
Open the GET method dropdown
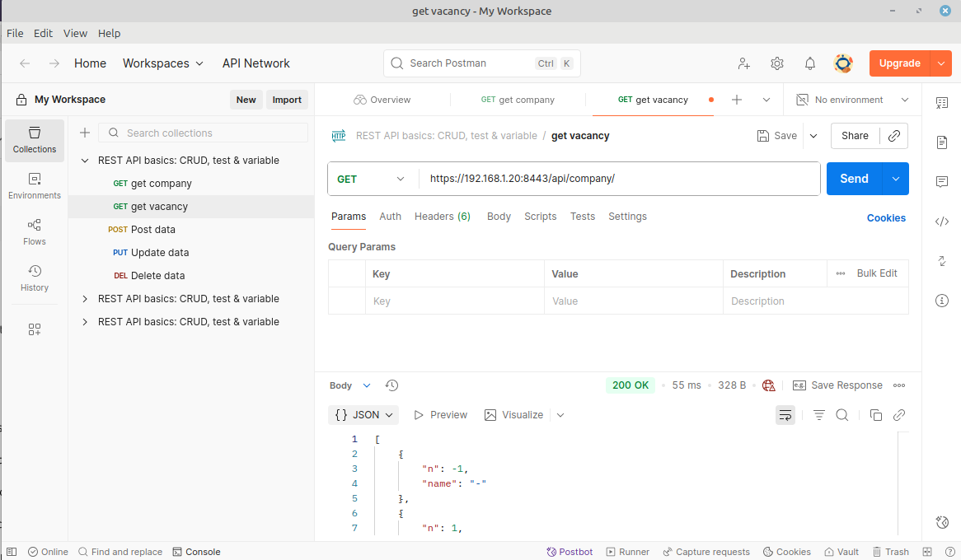[372, 179]
